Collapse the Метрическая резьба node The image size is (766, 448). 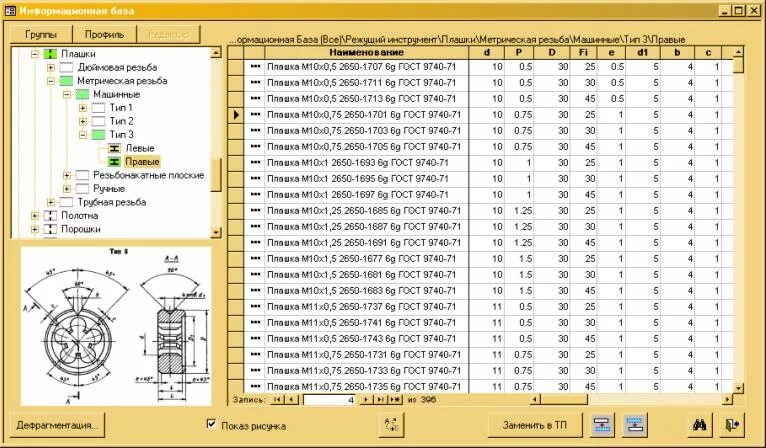(50, 81)
